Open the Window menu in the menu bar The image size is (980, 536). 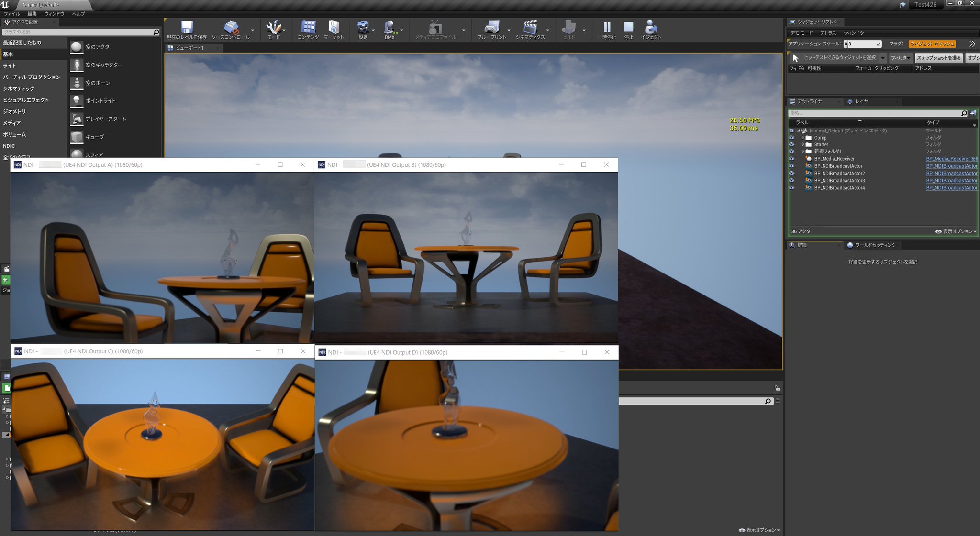pyautogui.click(x=54, y=14)
